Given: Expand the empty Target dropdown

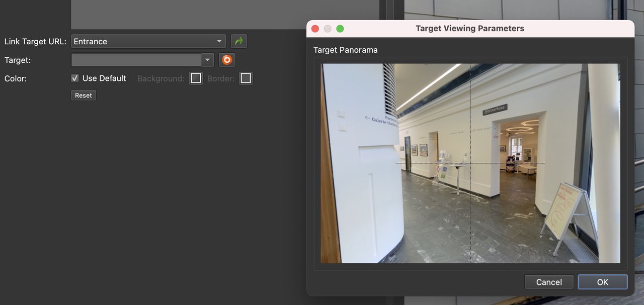Looking at the screenshot, I should (x=207, y=59).
